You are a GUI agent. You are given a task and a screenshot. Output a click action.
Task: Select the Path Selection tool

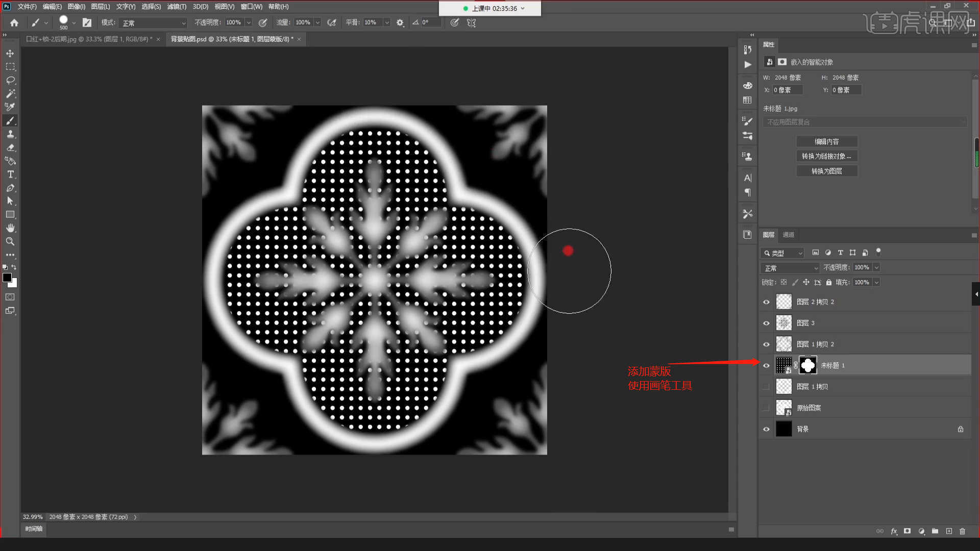click(10, 201)
